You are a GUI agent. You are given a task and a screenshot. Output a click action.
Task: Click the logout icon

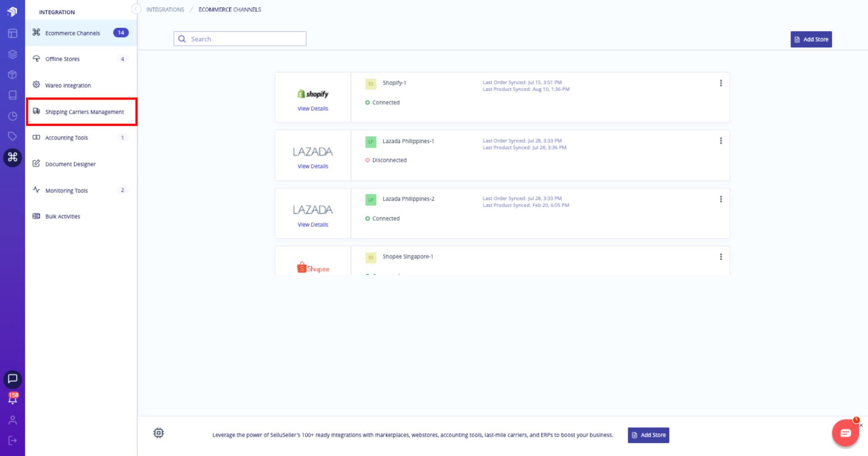tap(13, 441)
